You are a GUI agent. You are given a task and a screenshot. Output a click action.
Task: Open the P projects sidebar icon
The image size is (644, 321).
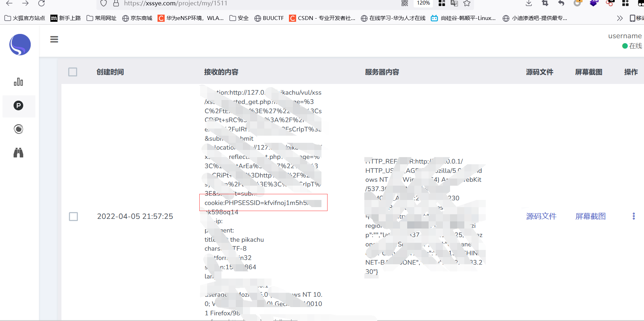point(19,106)
